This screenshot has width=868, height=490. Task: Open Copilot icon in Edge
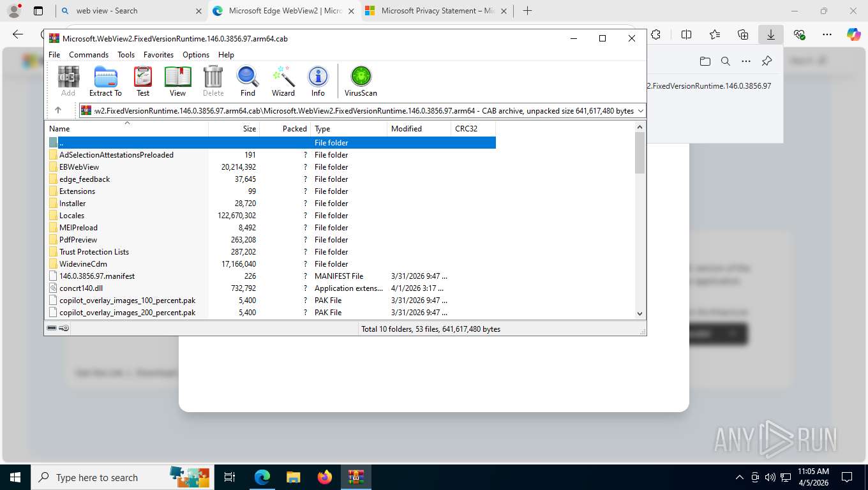(x=854, y=34)
